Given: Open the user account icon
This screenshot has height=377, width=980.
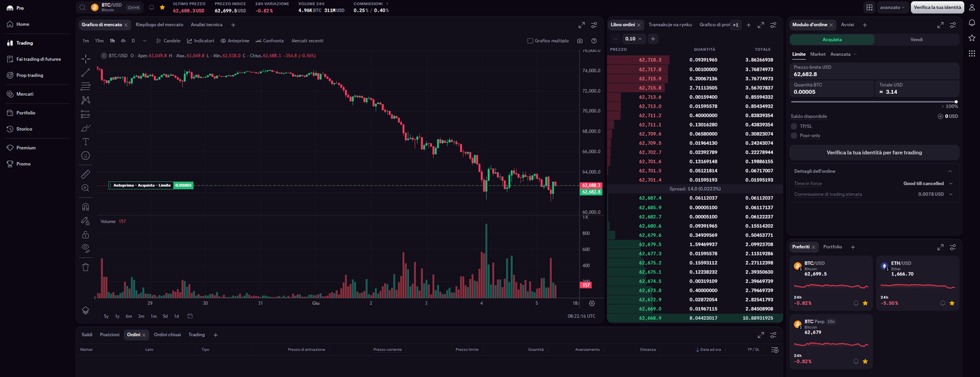Looking at the screenshot, I should [x=972, y=7].
